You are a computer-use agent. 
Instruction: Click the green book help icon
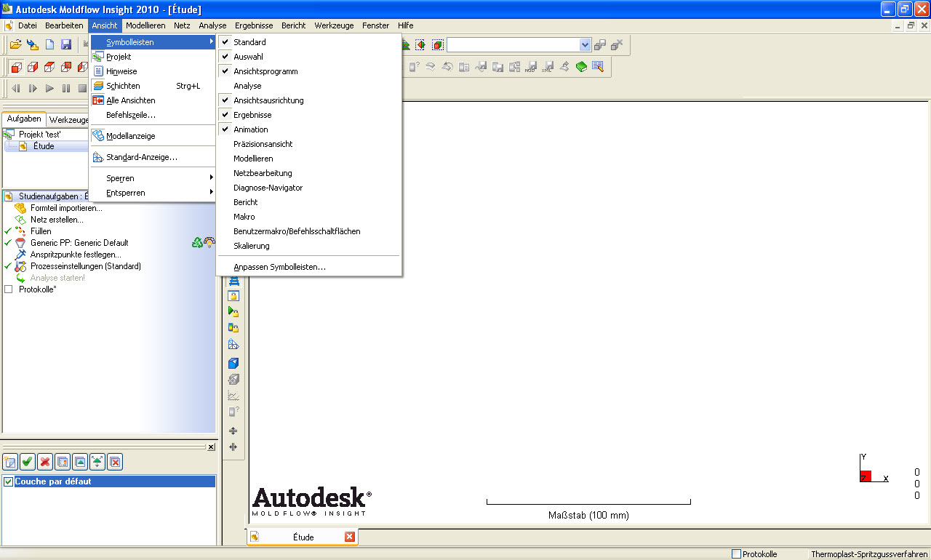pyautogui.click(x=581, y=67)
